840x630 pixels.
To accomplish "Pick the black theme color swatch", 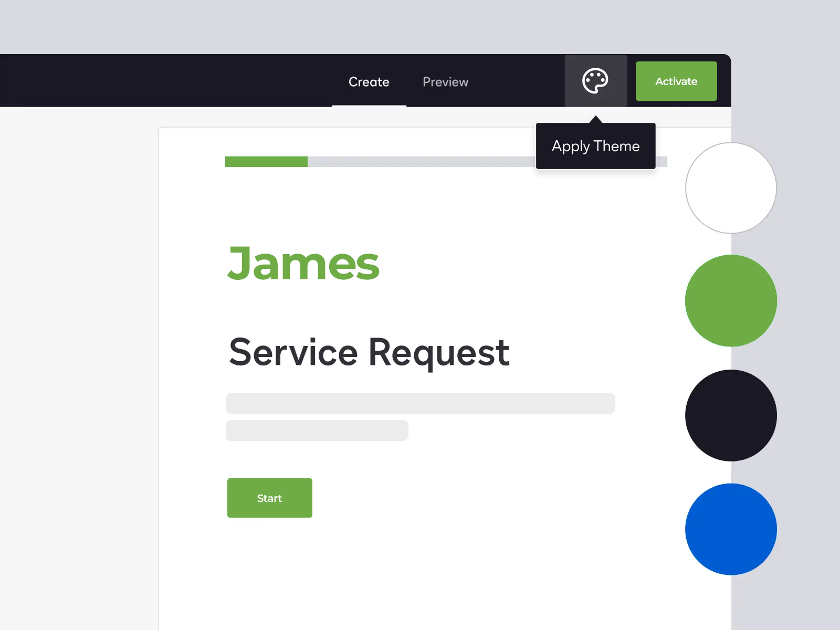I will coord(731,415).
